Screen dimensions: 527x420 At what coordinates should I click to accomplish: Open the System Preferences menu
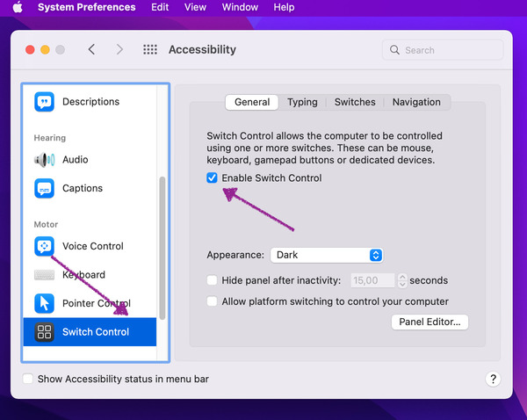pos(87,7)
